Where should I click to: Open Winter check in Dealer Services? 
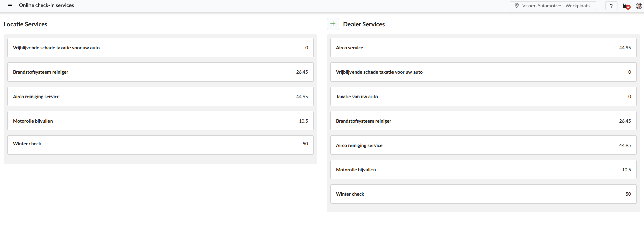(483, 194)
